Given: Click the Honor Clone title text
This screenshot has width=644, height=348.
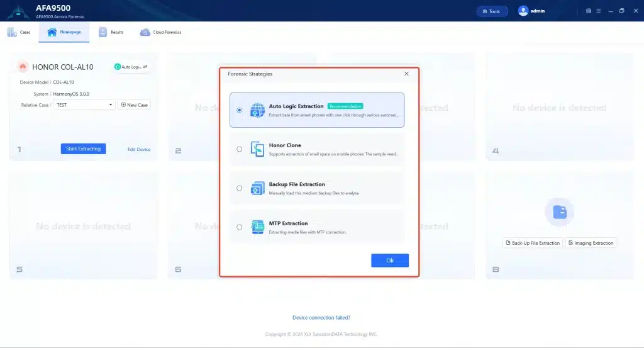Looking at the screenshot, I should (x=285, y=145).
